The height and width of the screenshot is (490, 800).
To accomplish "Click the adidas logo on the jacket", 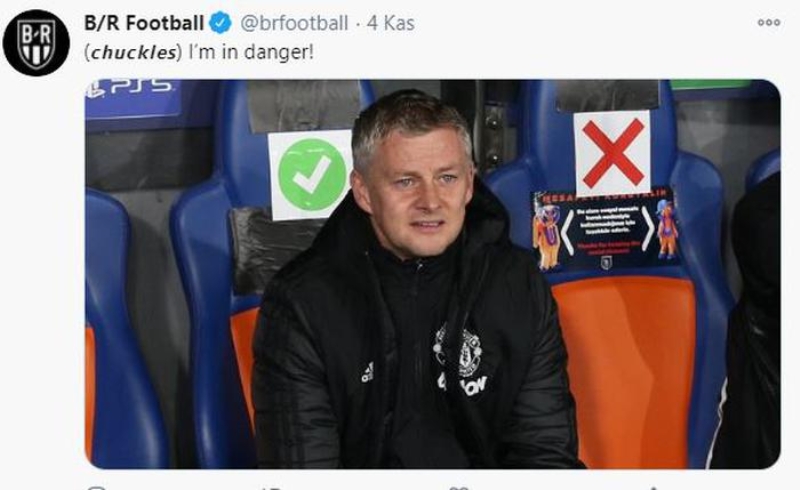I will (x=367, y=372).
